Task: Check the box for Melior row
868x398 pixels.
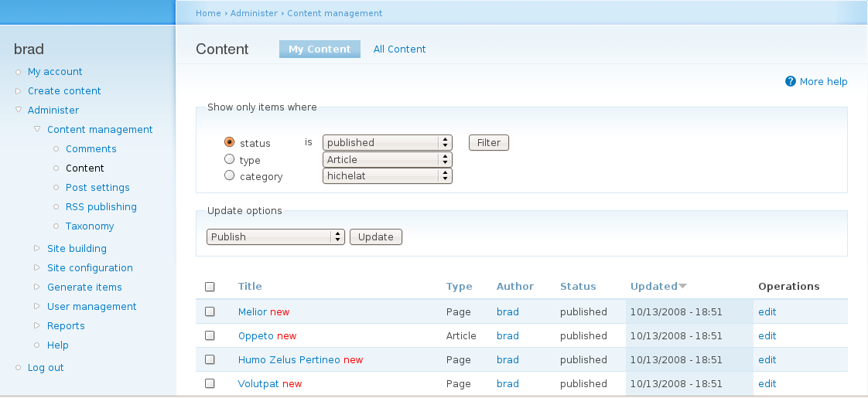Action: pos(210,311)
